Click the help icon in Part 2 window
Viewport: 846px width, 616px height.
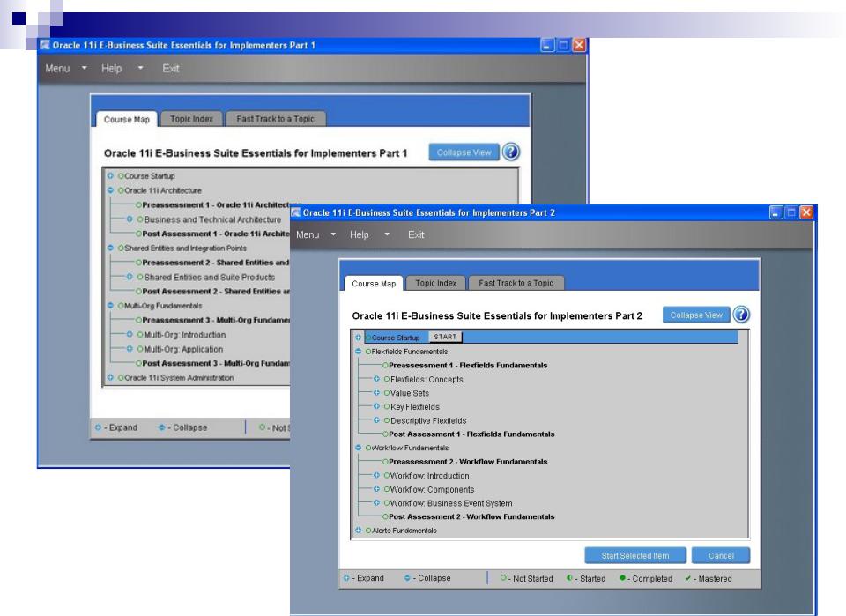[x=742, y=315]
